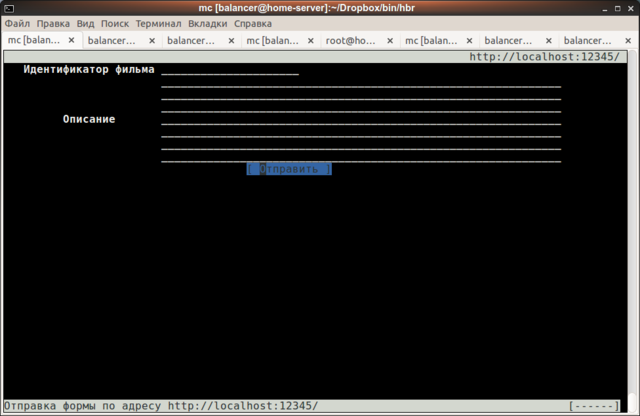Close the root@ho... terminal tab
The height and width of the screenshot is (416, 640).
point(389,41)
